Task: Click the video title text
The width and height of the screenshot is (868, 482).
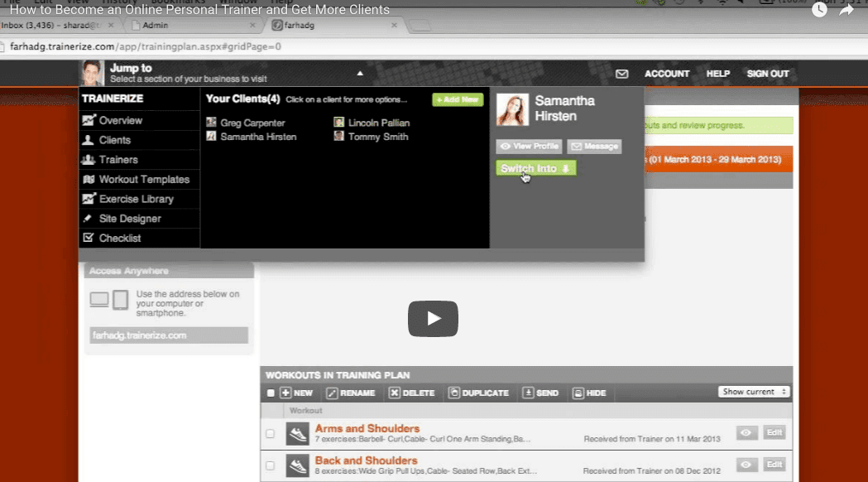Action: [200, 10]
